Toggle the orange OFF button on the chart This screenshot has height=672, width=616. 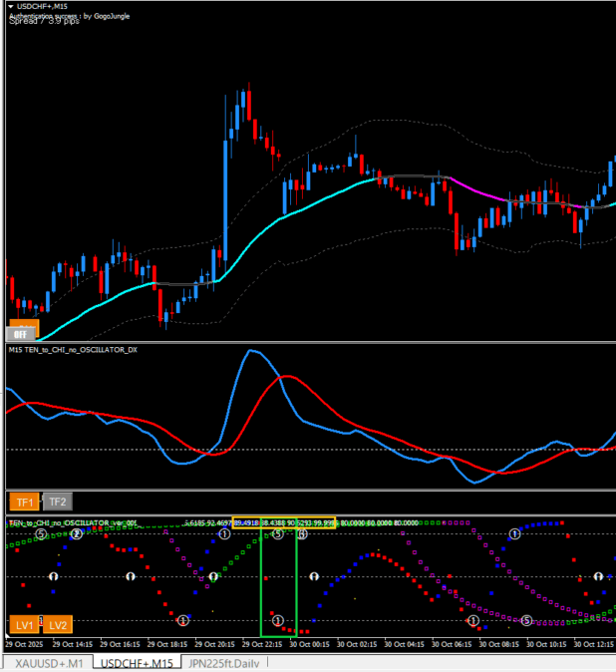[21, 334]
